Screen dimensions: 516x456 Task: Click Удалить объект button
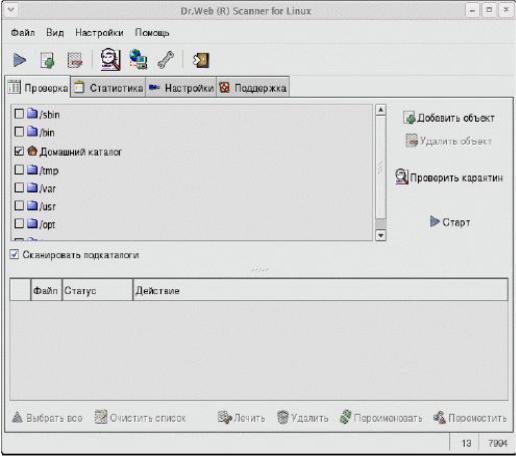(x=449, y=141)
